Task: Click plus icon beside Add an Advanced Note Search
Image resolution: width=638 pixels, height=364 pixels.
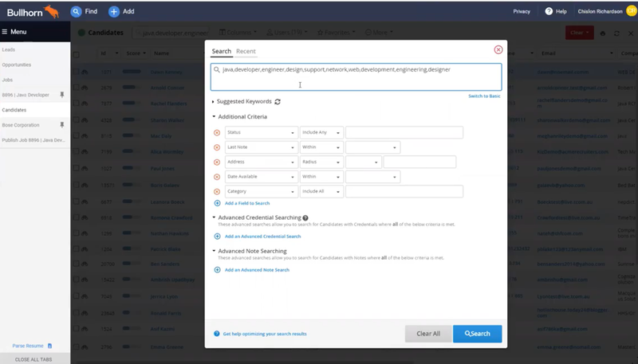Action: (x=217, y=270)
